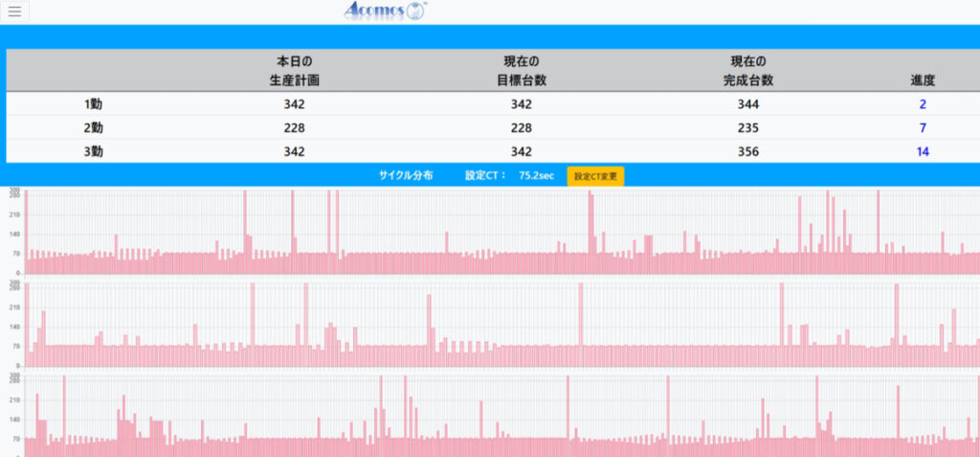The width and height of the screenshot is (980, 457).
Task: Click completed count 344 in 1勤 row
Action: pos(748,104)
